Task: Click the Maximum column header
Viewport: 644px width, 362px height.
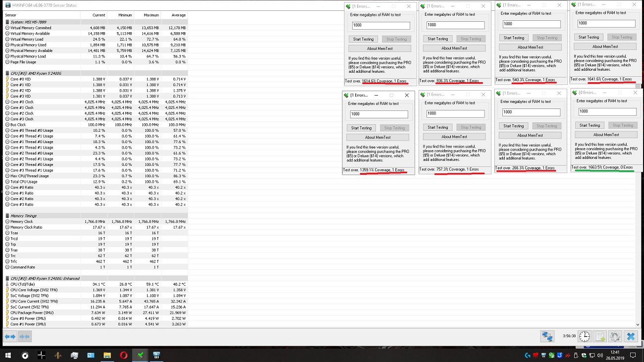Action: click(147, 15)
